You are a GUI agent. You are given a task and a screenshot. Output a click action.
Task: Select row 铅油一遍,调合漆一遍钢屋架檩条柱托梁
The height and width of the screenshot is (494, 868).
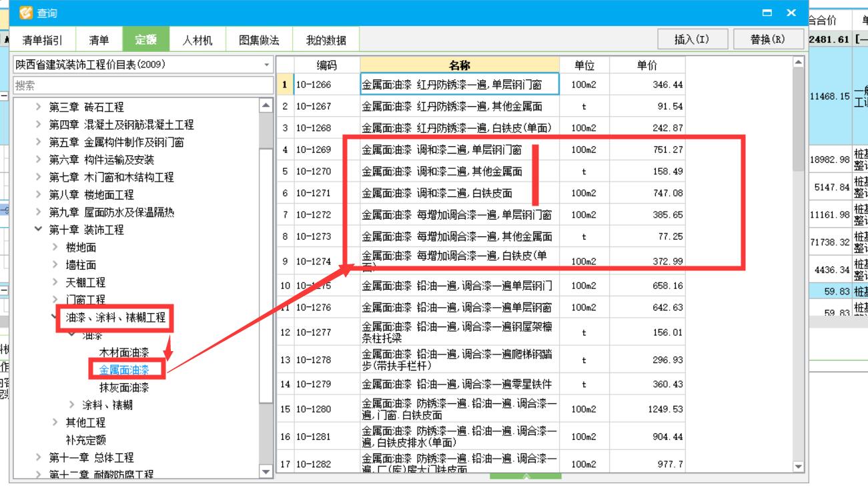pos(460,332)
